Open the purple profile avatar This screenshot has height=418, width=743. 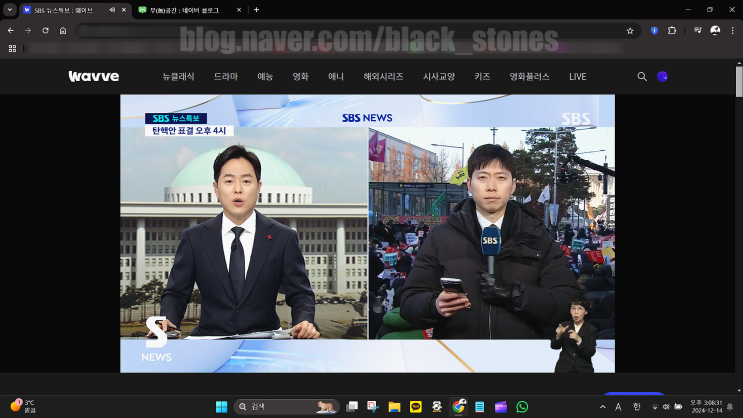point(662,76)
